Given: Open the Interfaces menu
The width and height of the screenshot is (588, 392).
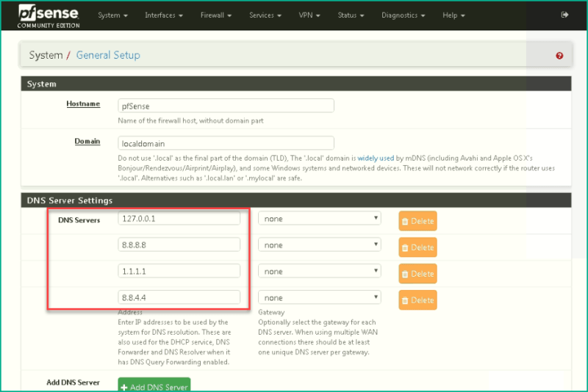Looking at the screenshot, I should coord(164,15).
